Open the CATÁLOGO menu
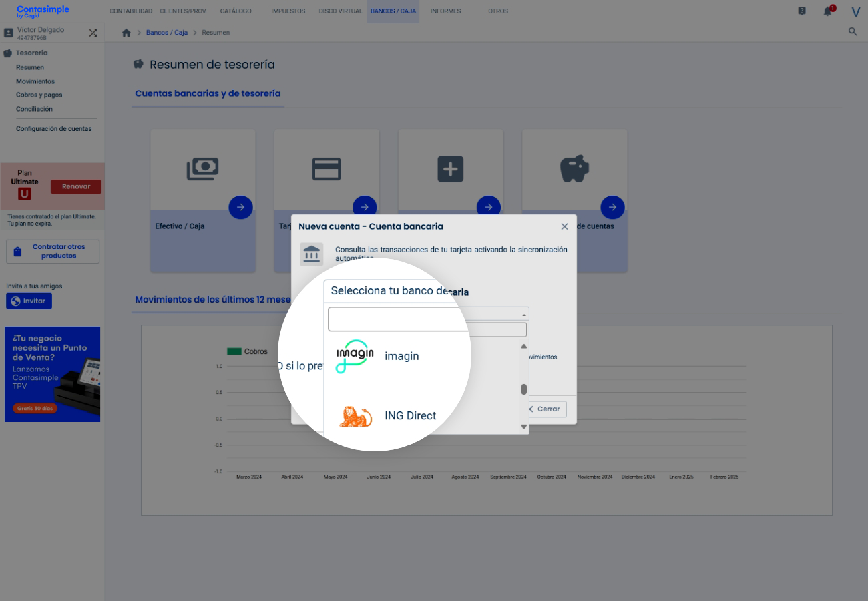 pos(236,11)
